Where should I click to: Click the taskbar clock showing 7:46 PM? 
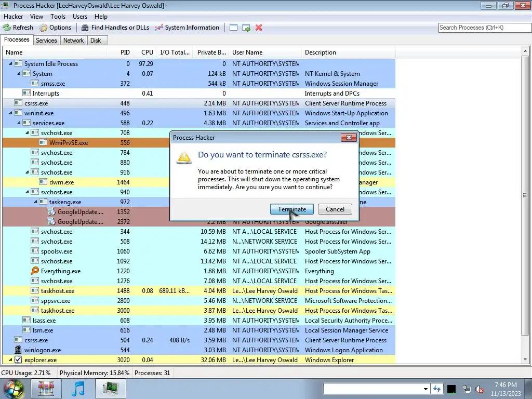506,389
